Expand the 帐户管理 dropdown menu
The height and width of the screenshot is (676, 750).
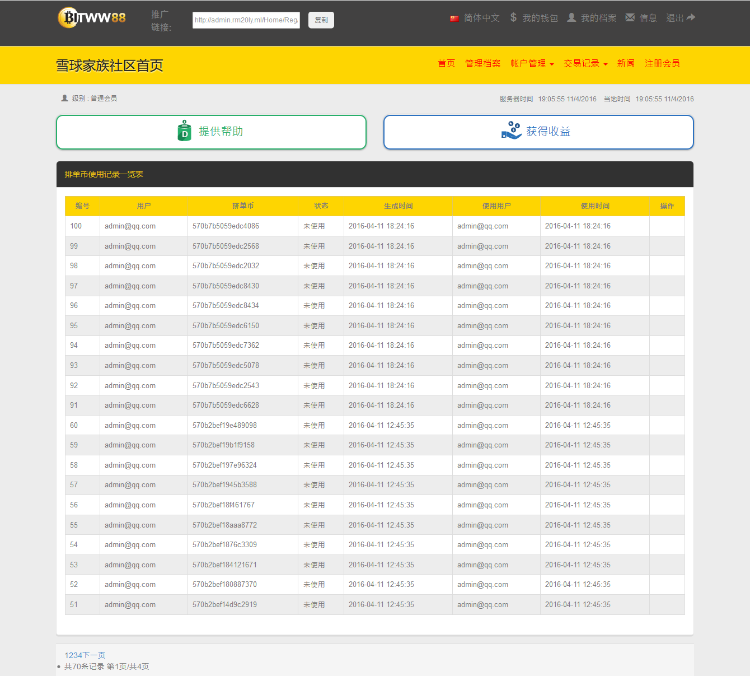coord(532,63)
